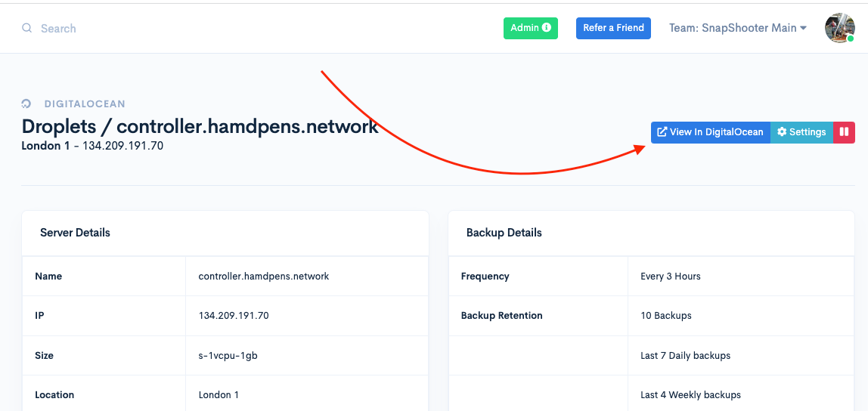This screenshot has width=868, height=411.
Task: Select the 10 Backups retention value
Action: (666, 316)
